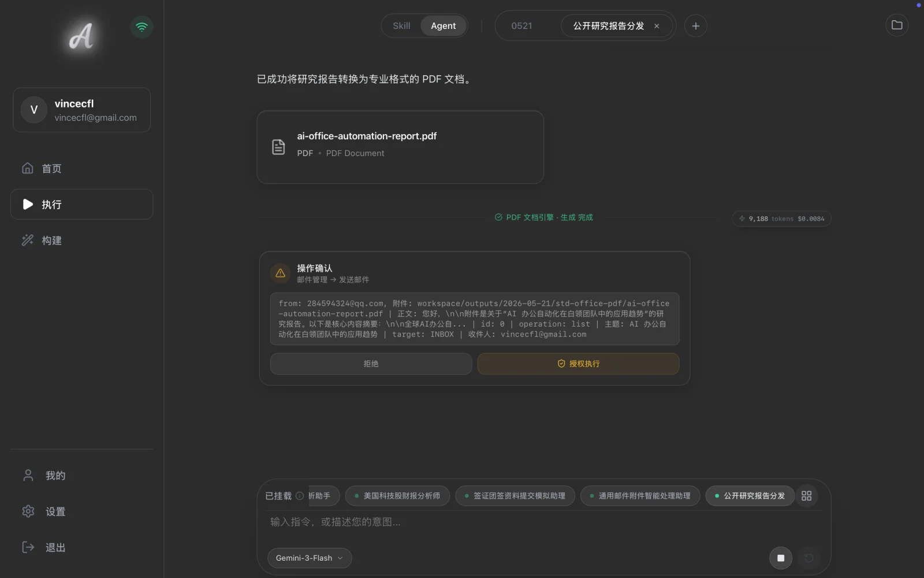Open the 0521 session tab
Viewport: 924px width, 578px height.
[x=521, y=26]
